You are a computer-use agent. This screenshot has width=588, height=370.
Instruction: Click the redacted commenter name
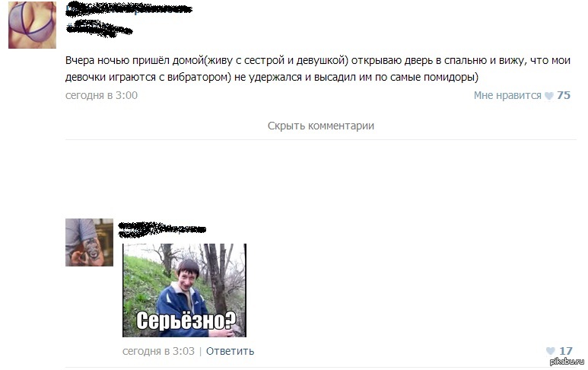click(162, 229)
